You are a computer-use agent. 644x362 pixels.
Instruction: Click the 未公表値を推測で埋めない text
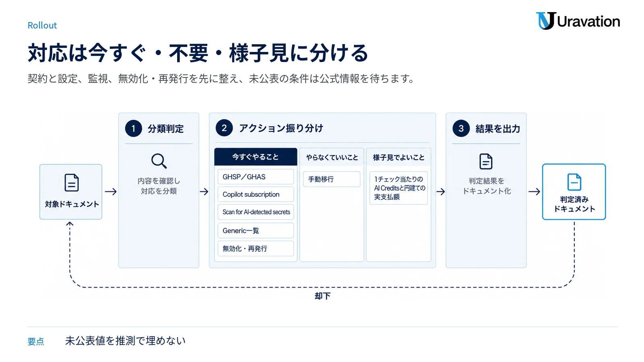pos(125,341)
